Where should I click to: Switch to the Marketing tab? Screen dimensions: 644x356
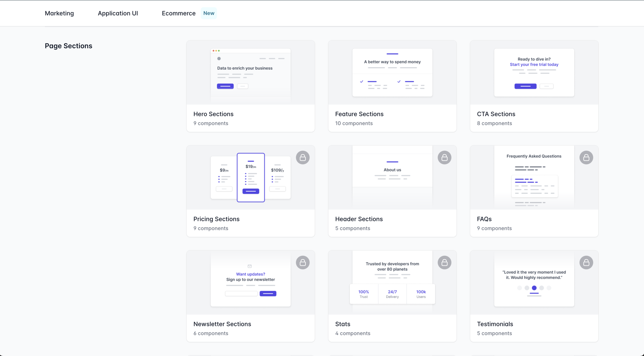tap(59, 13)
